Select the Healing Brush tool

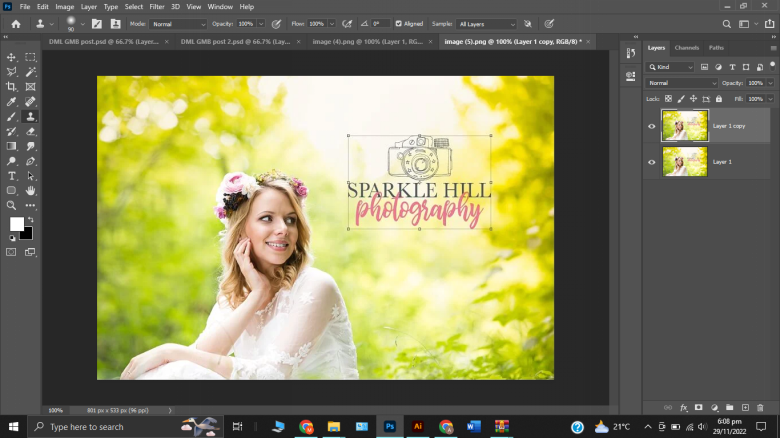(30, 102)
